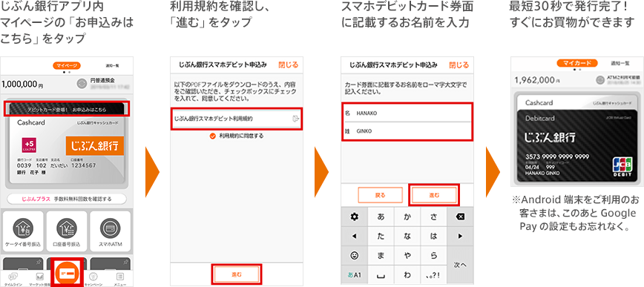Tap the PDF download icon on the 利用規約 row
The width and height of the screenshot is (644, 287).
pyautogui.click(x=295, y=119)
